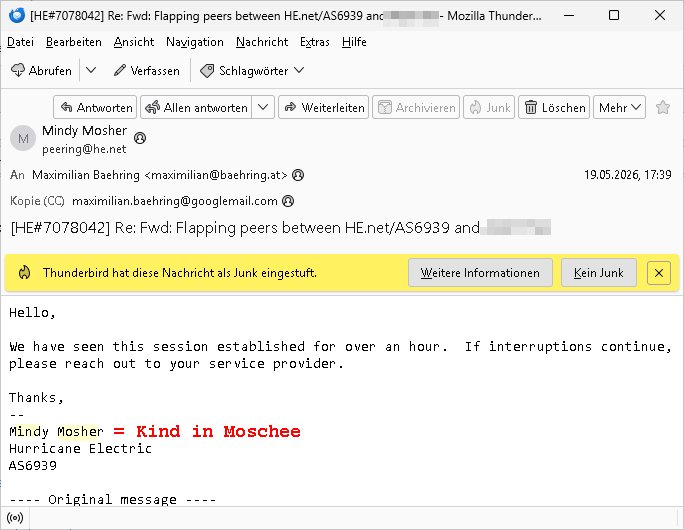Close the yellow junk notification bar
The width and height of the screenshot is (684, 530).
point(659,273)
